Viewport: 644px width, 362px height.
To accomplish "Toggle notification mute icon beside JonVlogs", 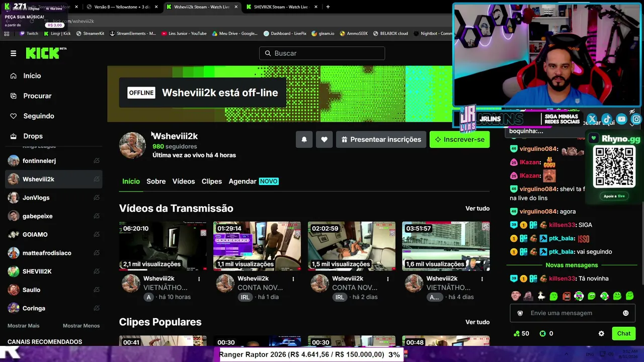I will 97,198.
